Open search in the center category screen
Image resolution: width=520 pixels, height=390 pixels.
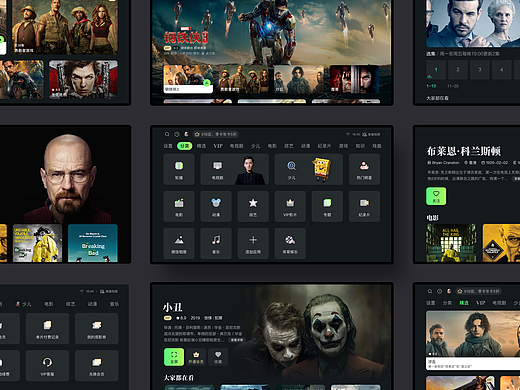[x=167, y=134]
